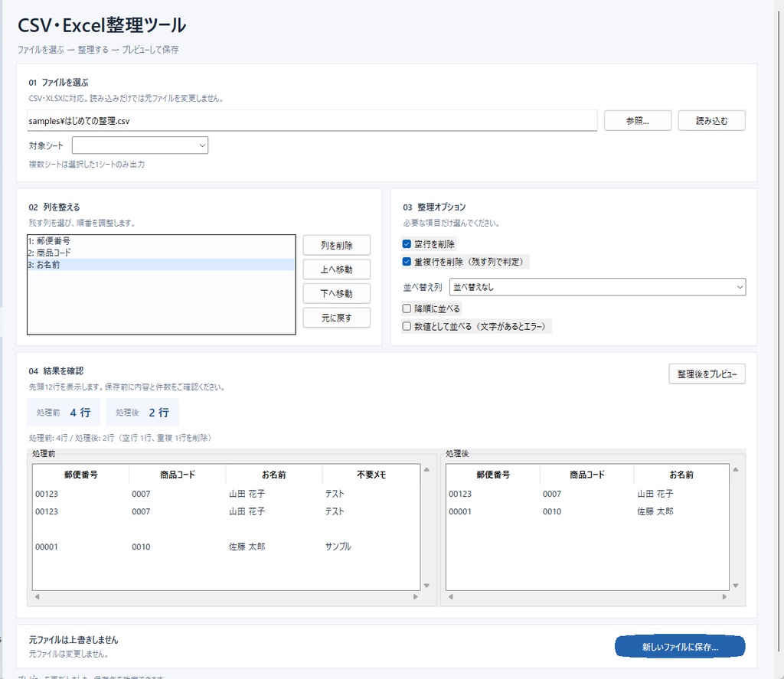Click the 上へ移動 button
784x679 pixels.
(337, 269)
